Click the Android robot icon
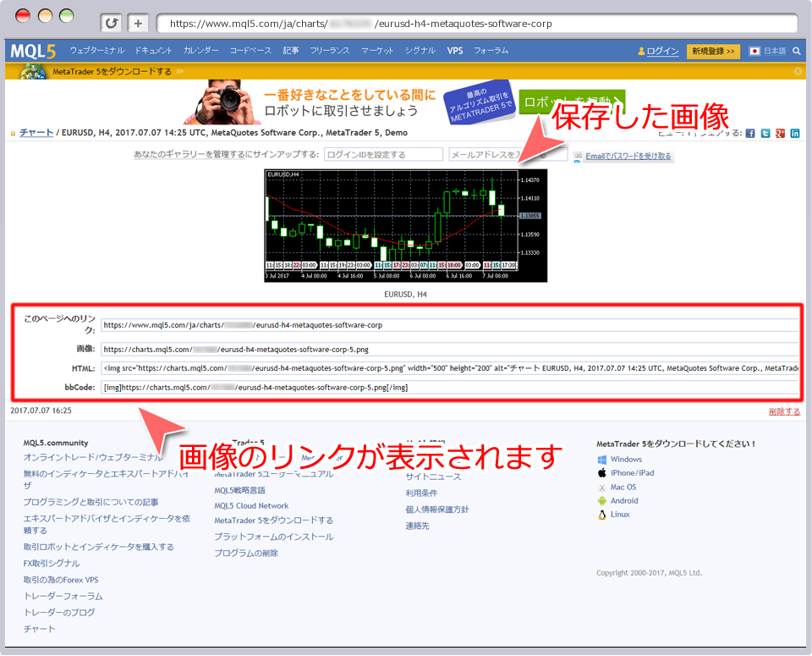812x656 pixels. [x=601, y=501]
